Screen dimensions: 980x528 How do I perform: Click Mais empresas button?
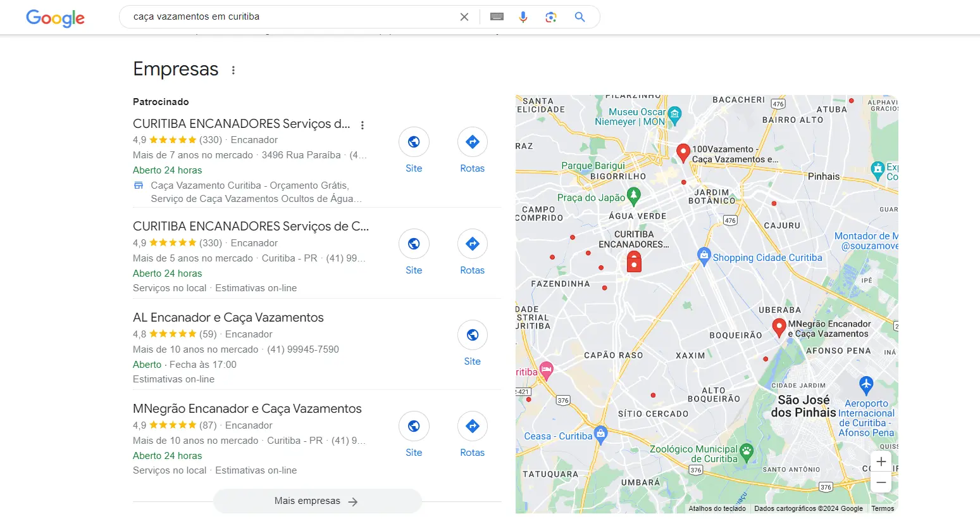click(x=318, y=501)
